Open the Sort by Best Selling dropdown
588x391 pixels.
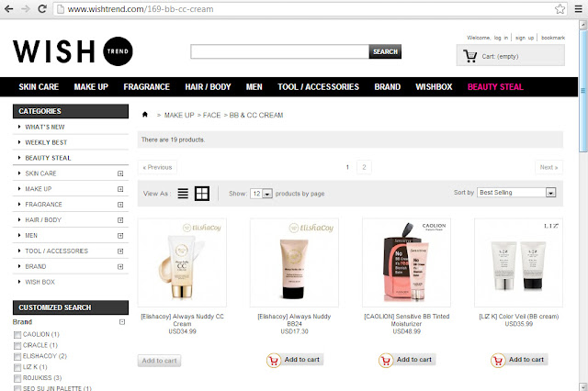click(x=516, y=193)
